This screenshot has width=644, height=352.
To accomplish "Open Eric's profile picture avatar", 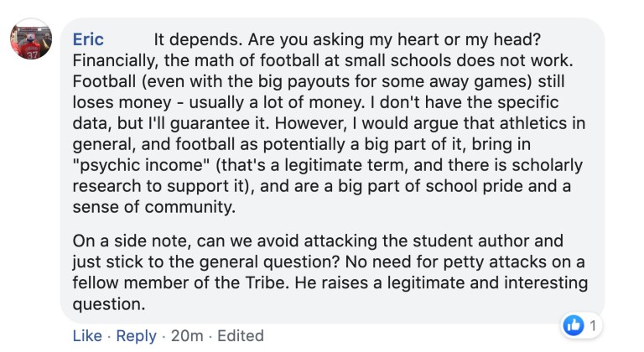I will point(31,39).
